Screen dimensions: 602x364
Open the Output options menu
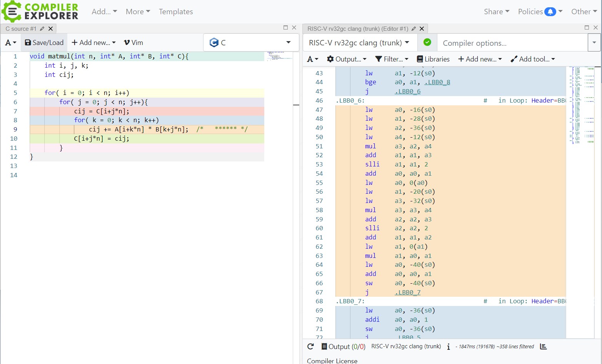346,59
